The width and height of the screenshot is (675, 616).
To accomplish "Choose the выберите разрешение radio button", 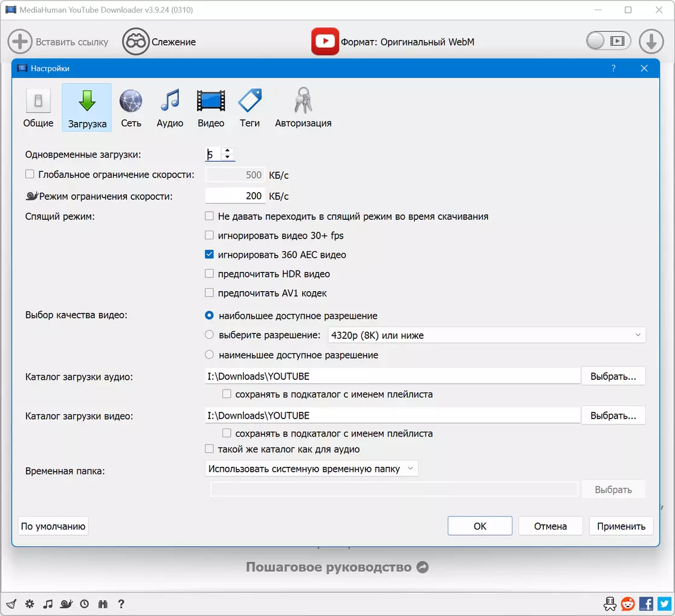I will coord(209,335).
